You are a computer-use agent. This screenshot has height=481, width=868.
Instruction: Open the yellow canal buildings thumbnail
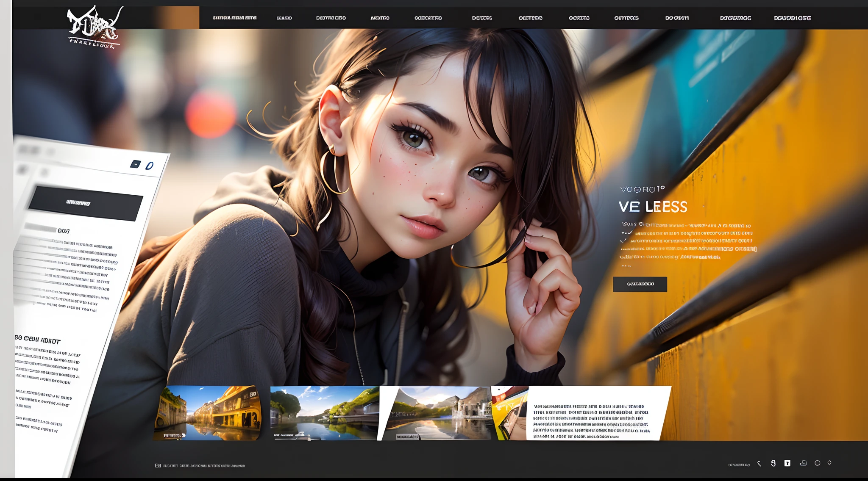tap(208, 413)
